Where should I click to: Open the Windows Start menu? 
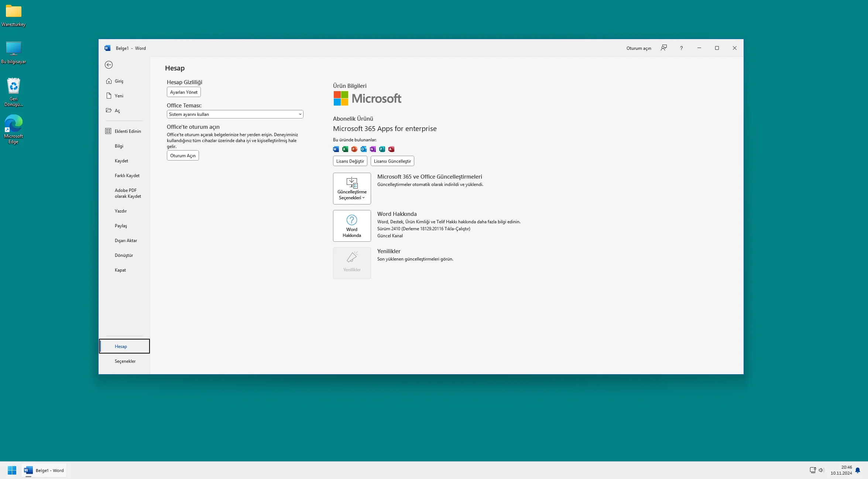[x=12, y=470]
